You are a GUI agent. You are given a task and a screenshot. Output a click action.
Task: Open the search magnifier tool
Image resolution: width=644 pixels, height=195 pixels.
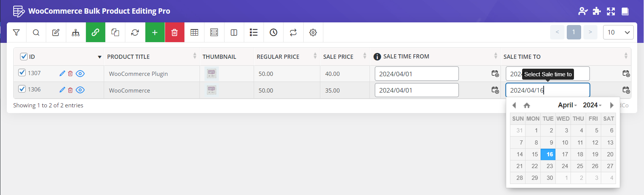tap(36, 33)
